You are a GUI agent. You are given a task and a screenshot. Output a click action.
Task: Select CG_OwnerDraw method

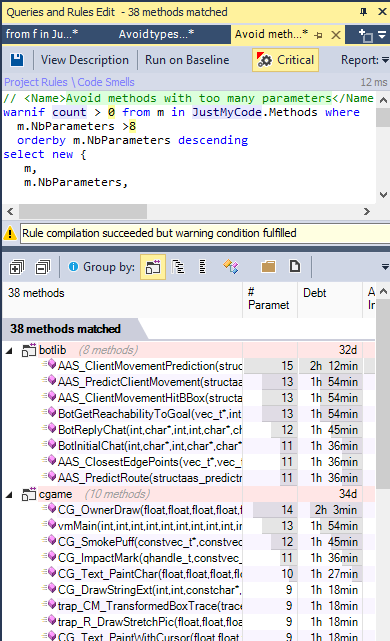[x=150, y=510]
